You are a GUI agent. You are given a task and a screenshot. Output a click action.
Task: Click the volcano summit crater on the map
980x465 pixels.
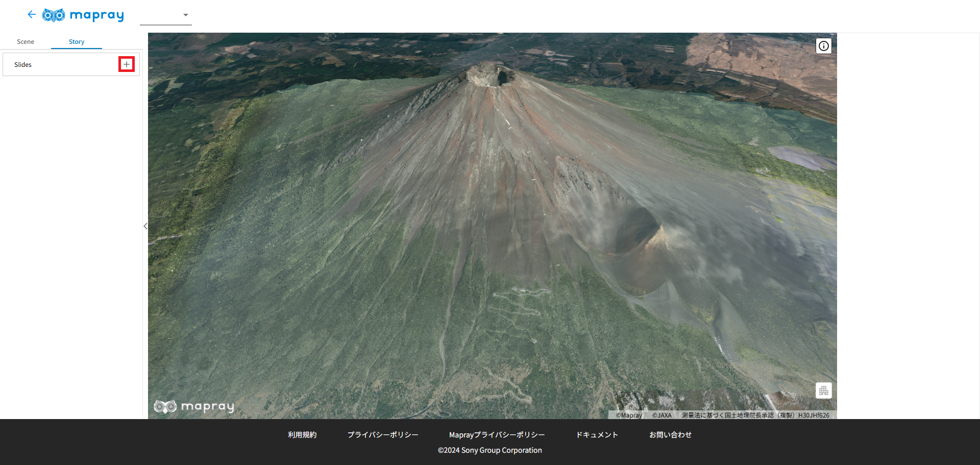[x=493, y=76]
